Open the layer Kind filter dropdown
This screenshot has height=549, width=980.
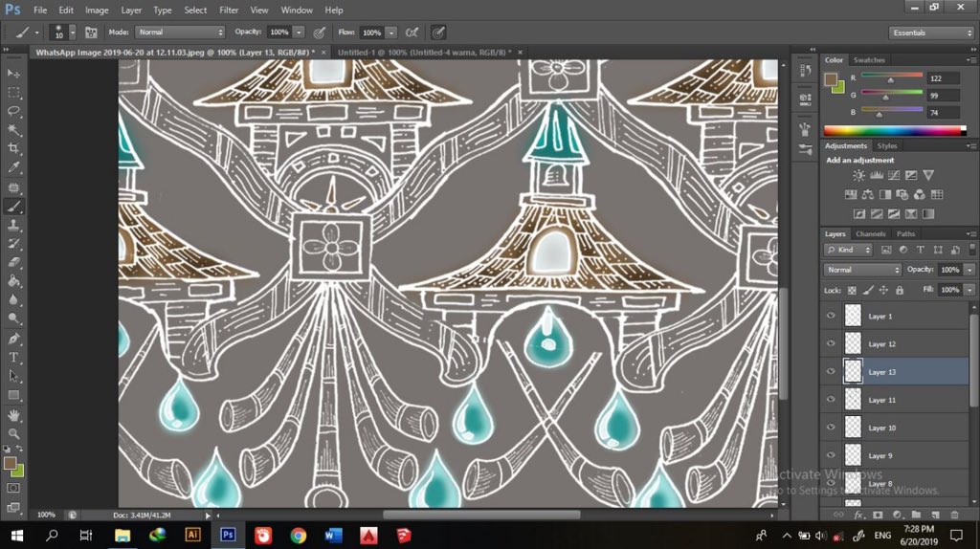point(848,250)
